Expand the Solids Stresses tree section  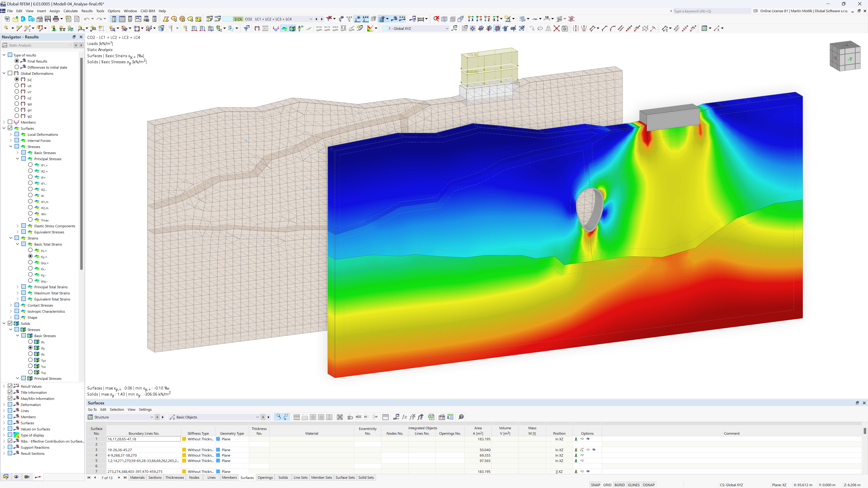coord(11,329)
